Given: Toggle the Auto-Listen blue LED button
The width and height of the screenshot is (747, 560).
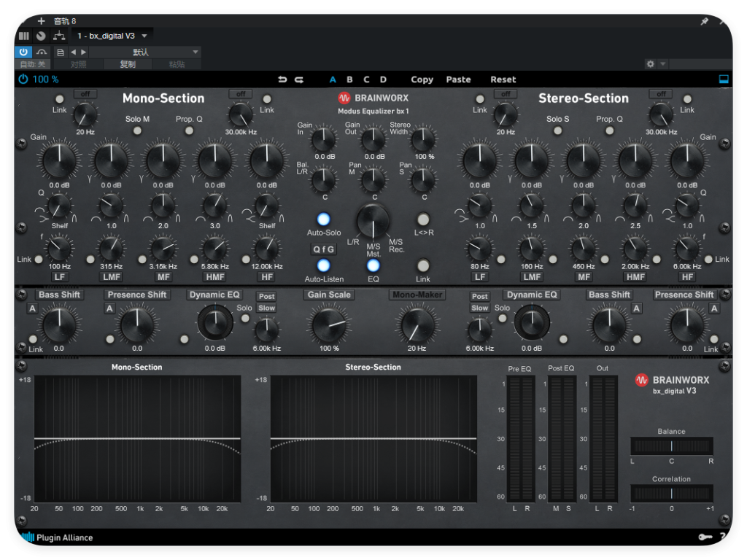Looking at the screenshot, I should [323, 265].
